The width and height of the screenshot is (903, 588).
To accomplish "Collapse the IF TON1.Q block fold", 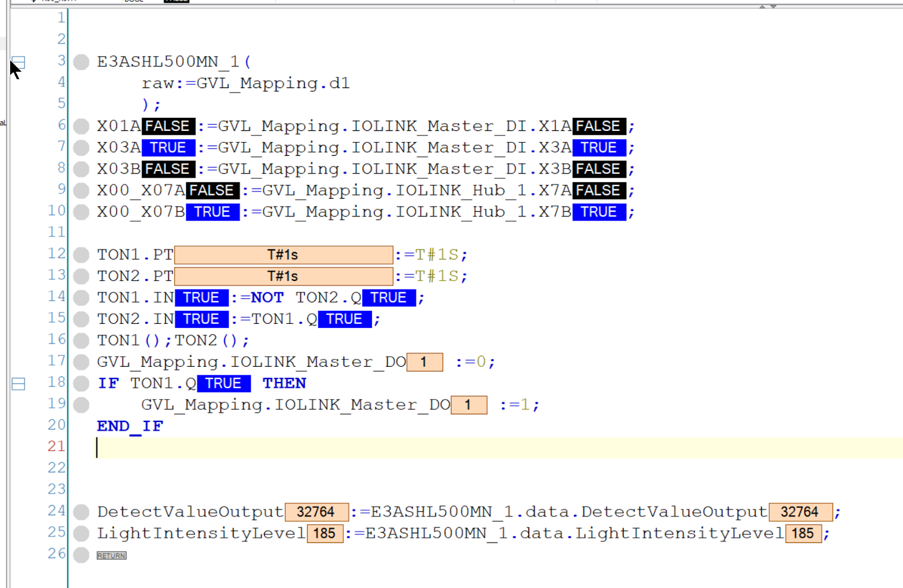I will (19, 384).
